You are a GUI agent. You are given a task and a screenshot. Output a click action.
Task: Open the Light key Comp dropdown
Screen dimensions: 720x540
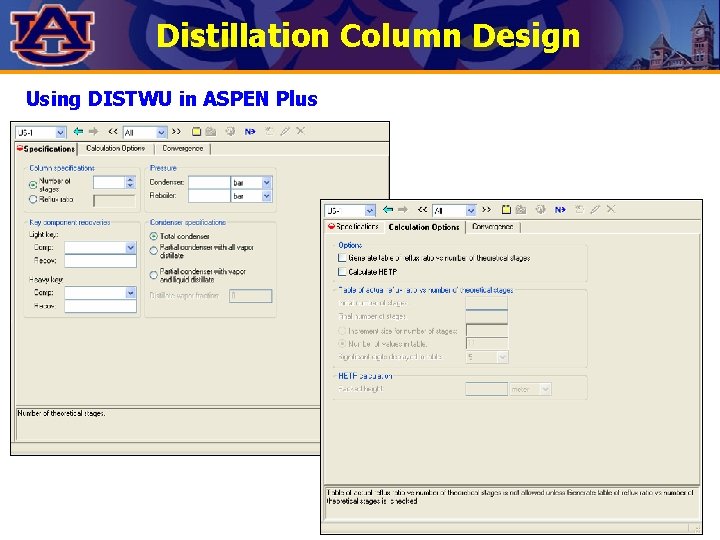coord(130,248)
